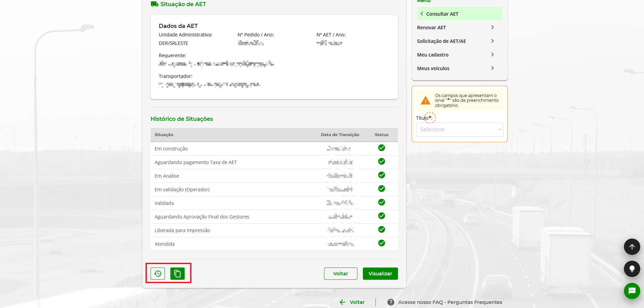
Task: Click the green copy/duplicate icon button
Action: pos(178,274)
